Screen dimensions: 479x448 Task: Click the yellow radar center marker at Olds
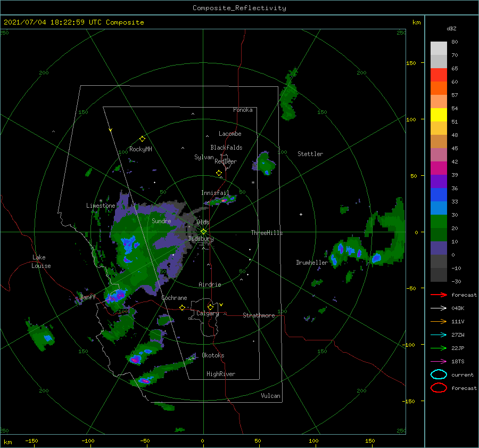(x=203, y=232)
